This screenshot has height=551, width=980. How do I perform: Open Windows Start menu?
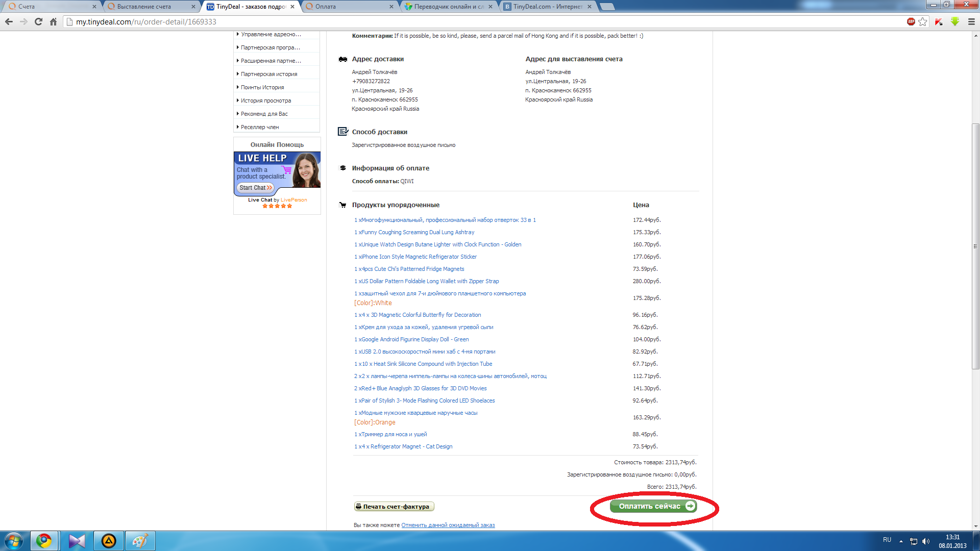14,541
